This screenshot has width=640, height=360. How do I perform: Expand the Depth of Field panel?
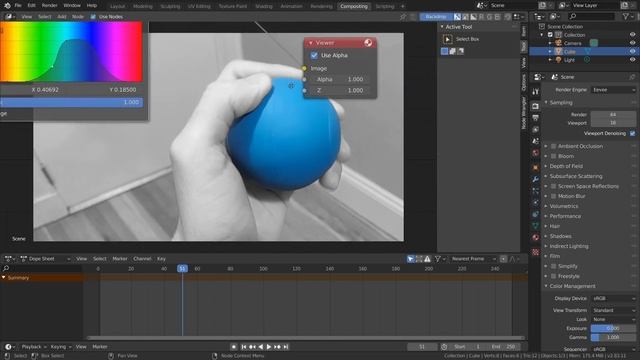[x=546, y=166]
